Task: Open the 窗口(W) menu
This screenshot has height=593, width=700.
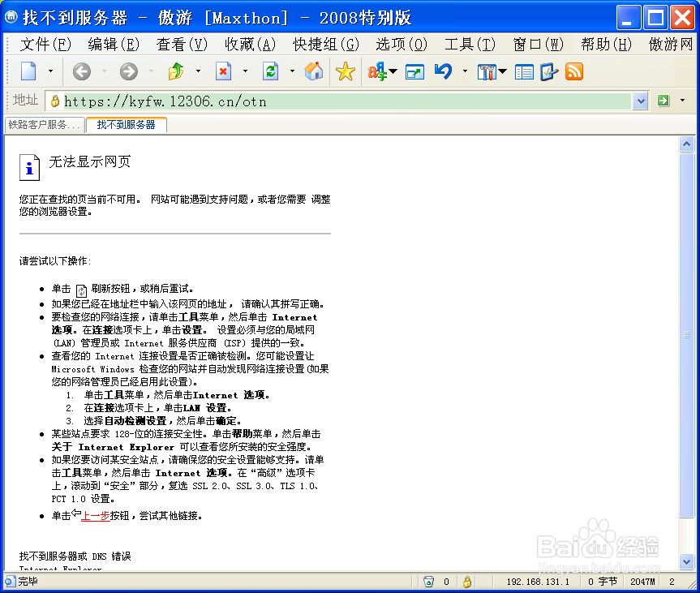Action: tap(539, 44)
